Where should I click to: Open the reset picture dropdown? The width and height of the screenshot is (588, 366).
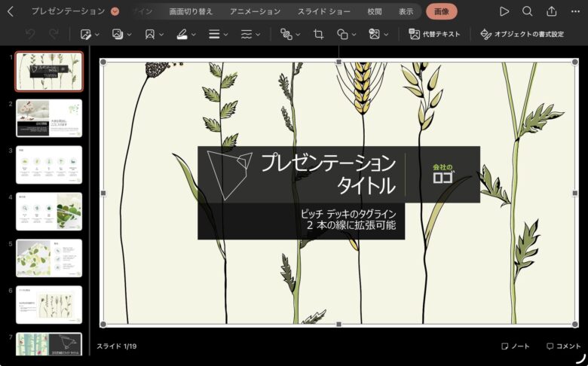378,34
